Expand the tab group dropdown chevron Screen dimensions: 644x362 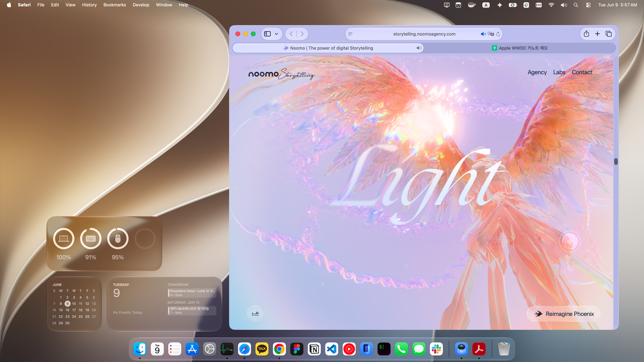(276, 34)
